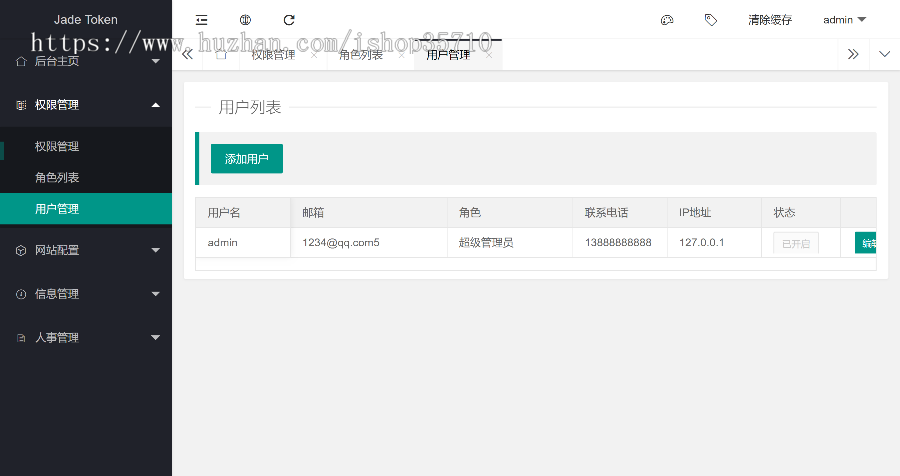Expand the 信息管理 sidebar menu
The image size is (900, 476).
[x=86, y=294]
